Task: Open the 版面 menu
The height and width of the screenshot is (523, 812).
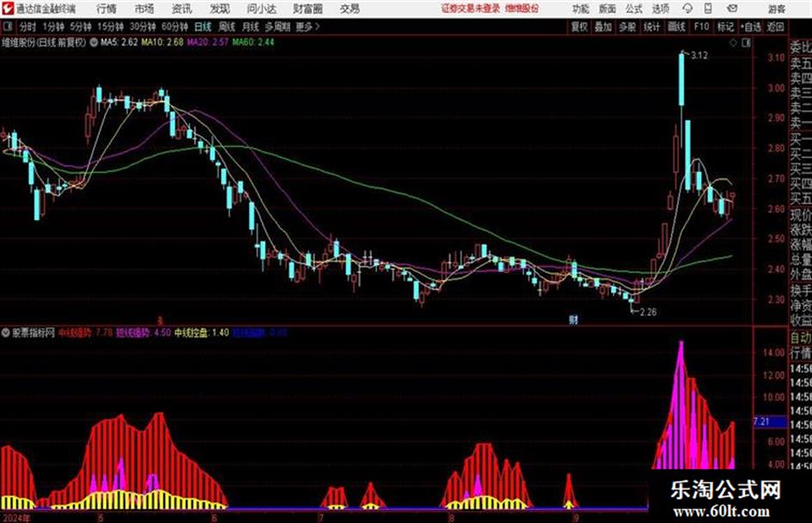Action: 607,9
